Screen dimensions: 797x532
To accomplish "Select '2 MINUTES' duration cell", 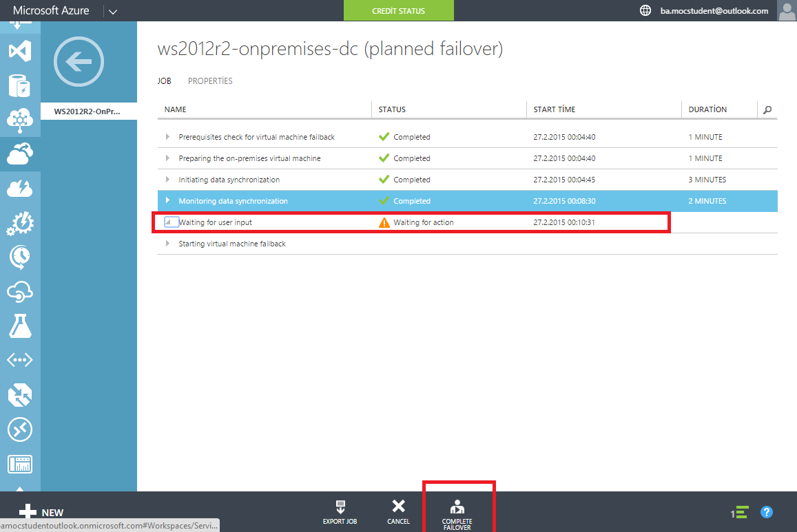I will click(707, 201).
